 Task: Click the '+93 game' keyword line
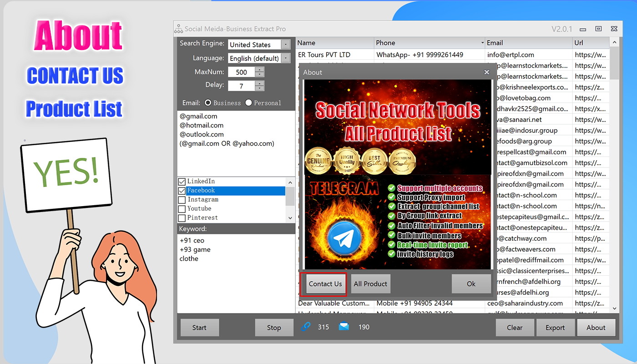coord(195,249)
